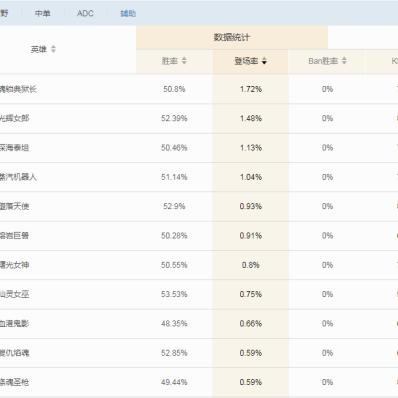The width and height of the screenshot is (398, 398).
Task: Click Ban rate 0% in 堕落天使 row
Action: (327, 206)
